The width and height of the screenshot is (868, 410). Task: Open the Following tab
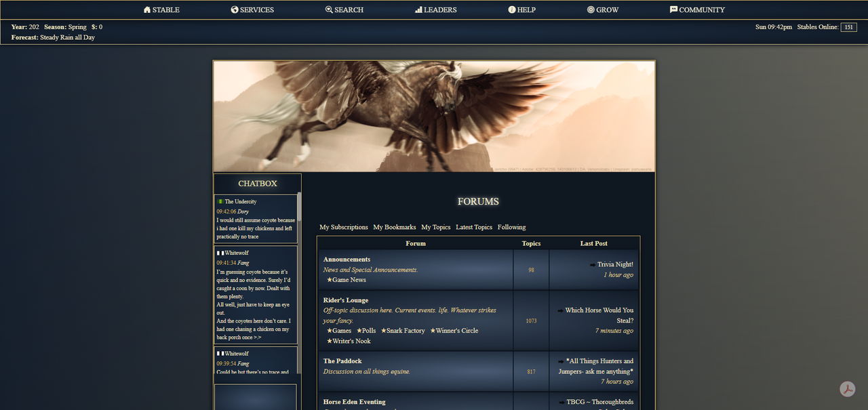tap(512, 227)
